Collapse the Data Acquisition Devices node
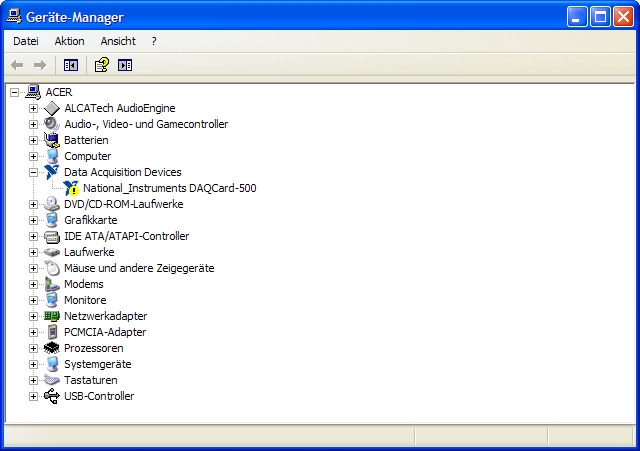Screen dimensions: 640x451 click(x=33, y=172)
